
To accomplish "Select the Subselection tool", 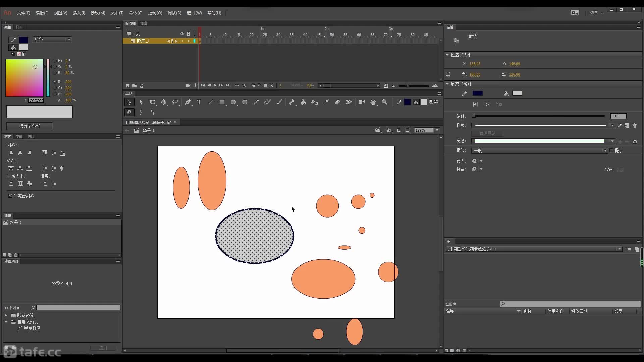I will (141, 102).
